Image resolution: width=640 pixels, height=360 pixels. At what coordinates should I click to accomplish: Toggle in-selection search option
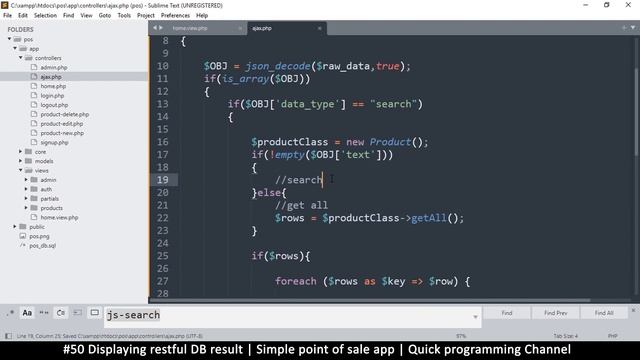pyautogui.click(x=77, y=313)
